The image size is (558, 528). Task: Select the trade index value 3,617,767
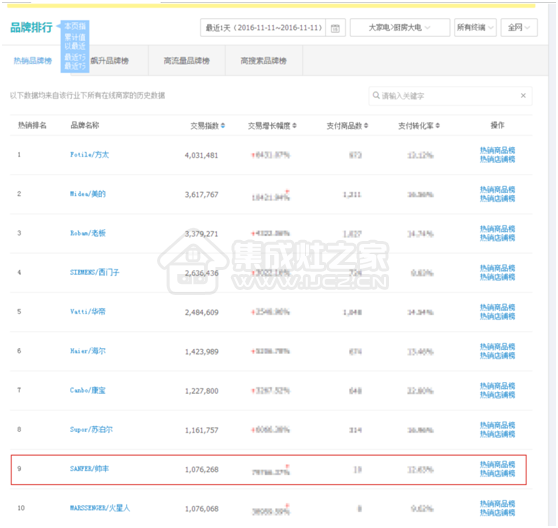[x=201, y=195]
